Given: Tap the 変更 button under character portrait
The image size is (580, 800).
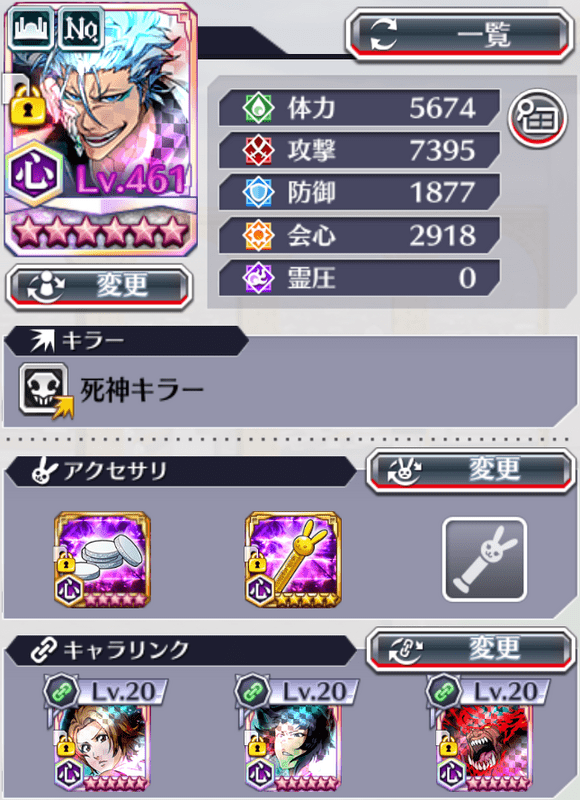Looking at the screenshot, I should pos(99,287).
